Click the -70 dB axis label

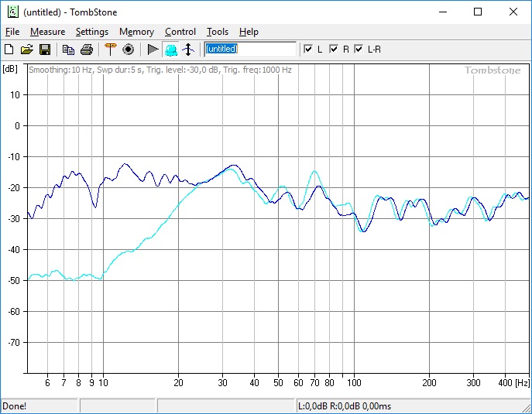pyautogui.click(x=14, y=343)
